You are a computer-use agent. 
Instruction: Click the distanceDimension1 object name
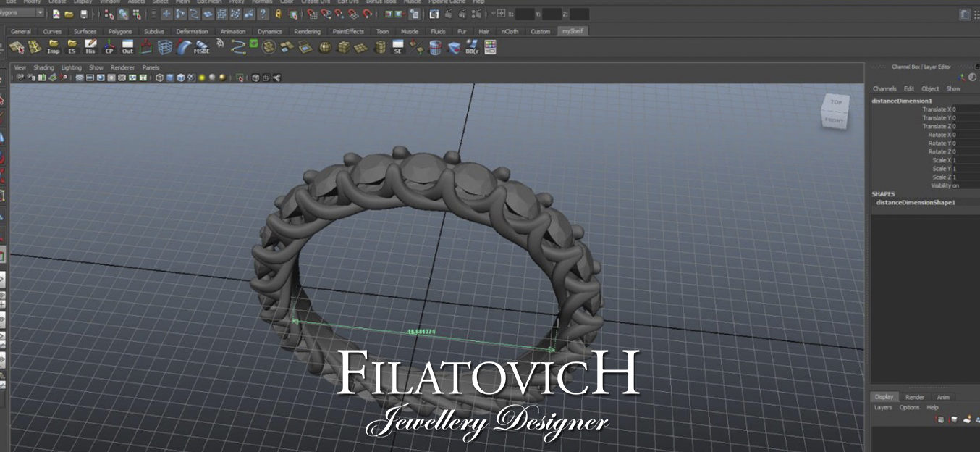pyautogui.click(x=902, y=101)
